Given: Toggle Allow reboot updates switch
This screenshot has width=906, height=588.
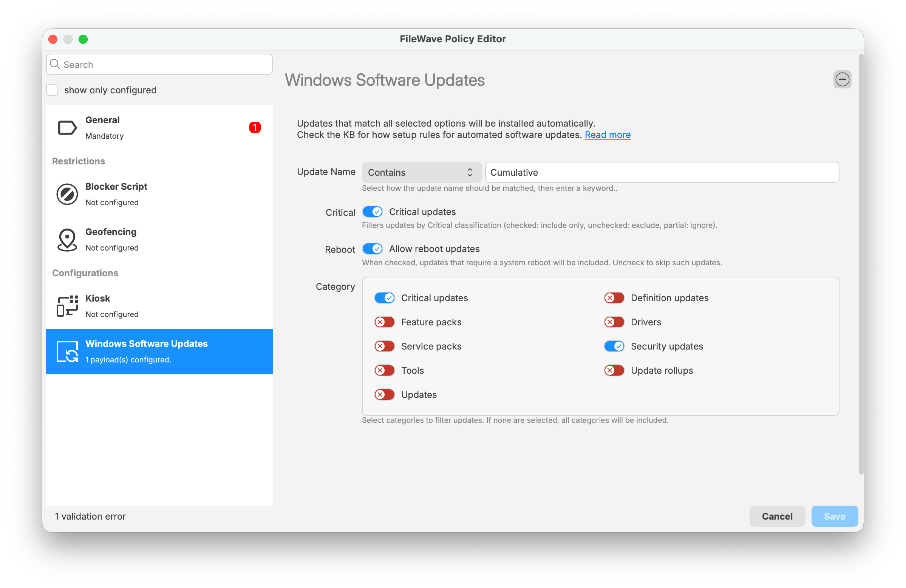Looking at the screenshot, I should [x=372, y=249].
